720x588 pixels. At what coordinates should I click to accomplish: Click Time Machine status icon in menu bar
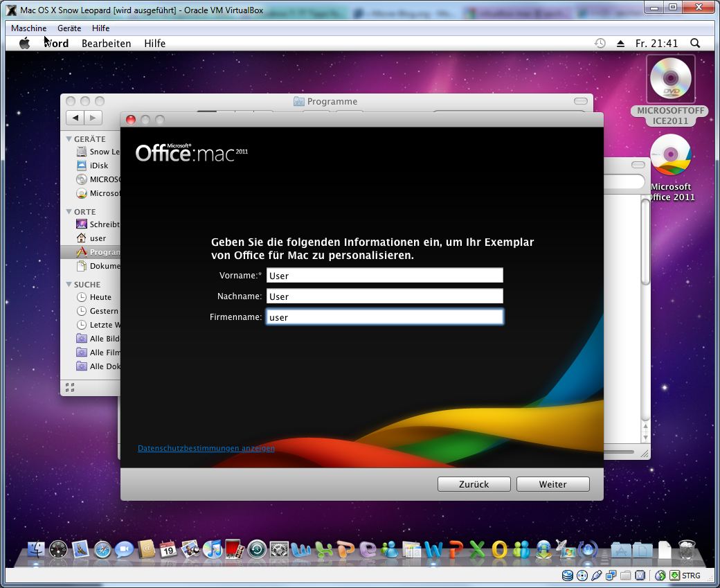point(600,43)
